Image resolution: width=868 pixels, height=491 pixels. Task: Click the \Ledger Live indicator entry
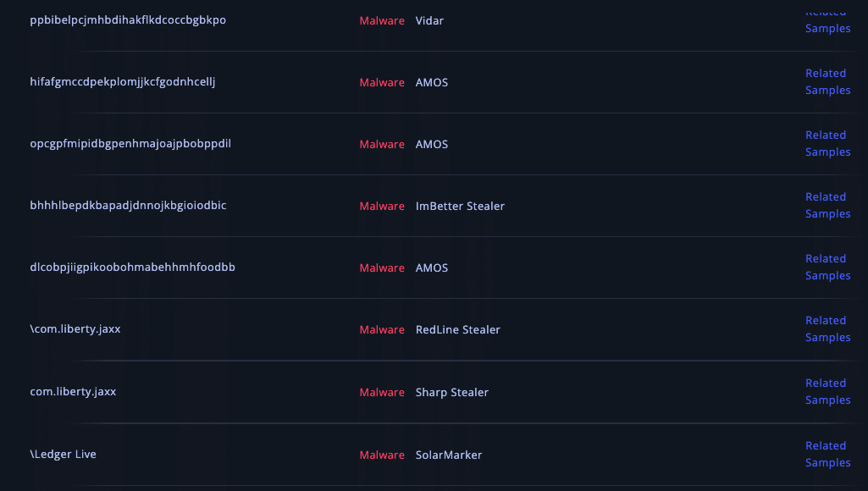click(64, 455)
